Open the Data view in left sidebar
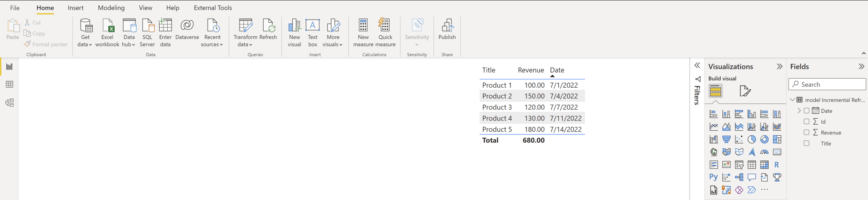 [9, 84]
